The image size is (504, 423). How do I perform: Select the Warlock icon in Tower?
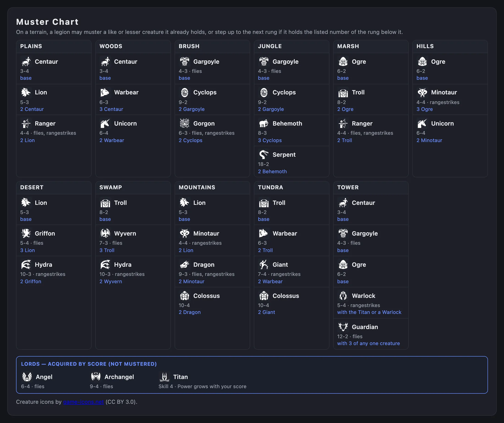[343, 296]
